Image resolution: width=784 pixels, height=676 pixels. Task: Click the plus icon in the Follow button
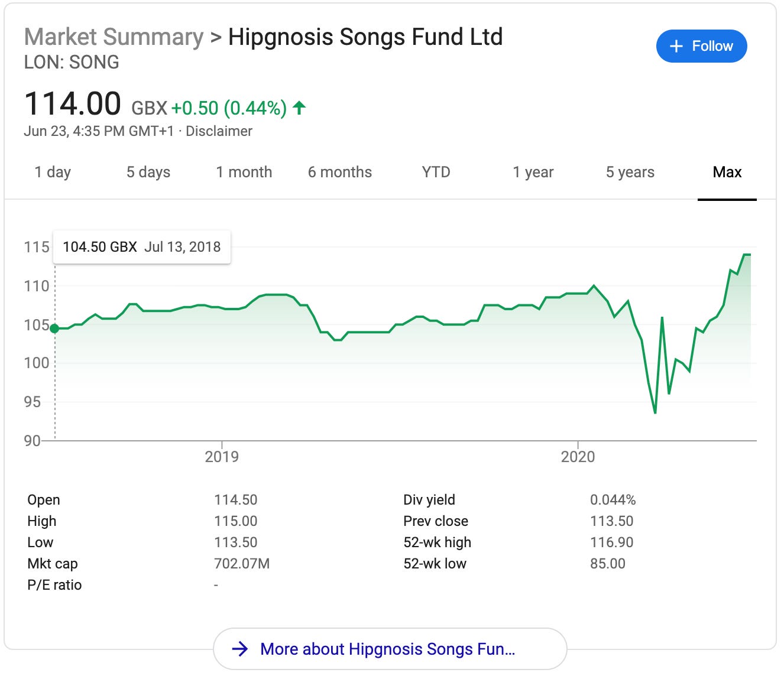coord(676,46)
